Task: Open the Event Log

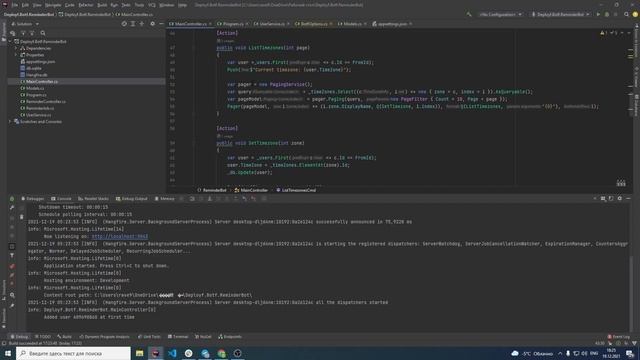Action: [x=619, y=337]
